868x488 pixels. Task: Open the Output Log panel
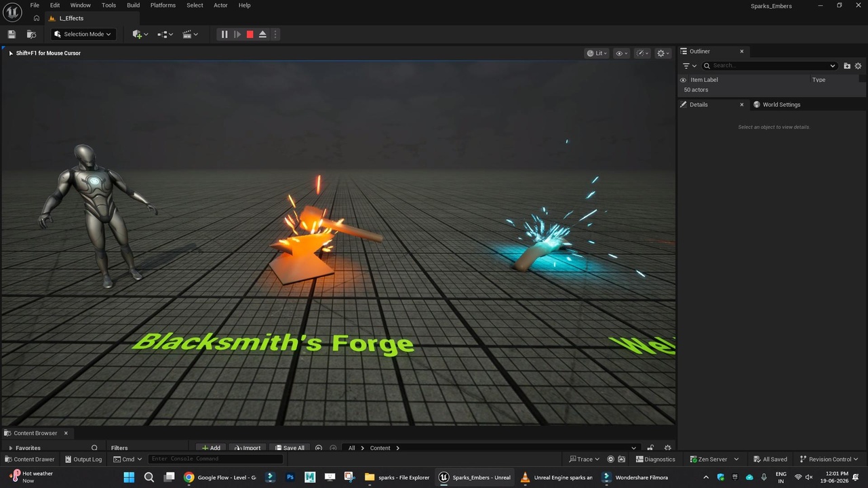pos(83,459)
